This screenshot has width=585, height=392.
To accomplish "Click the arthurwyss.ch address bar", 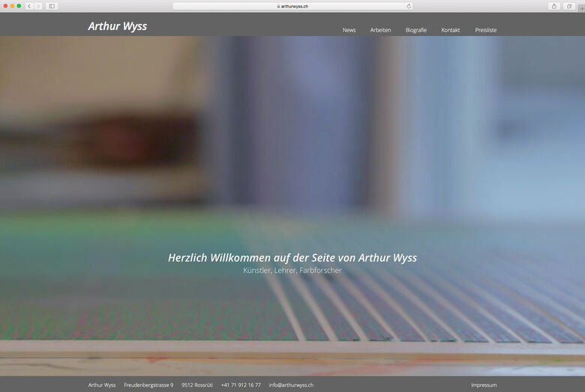I will click(292, 6).
